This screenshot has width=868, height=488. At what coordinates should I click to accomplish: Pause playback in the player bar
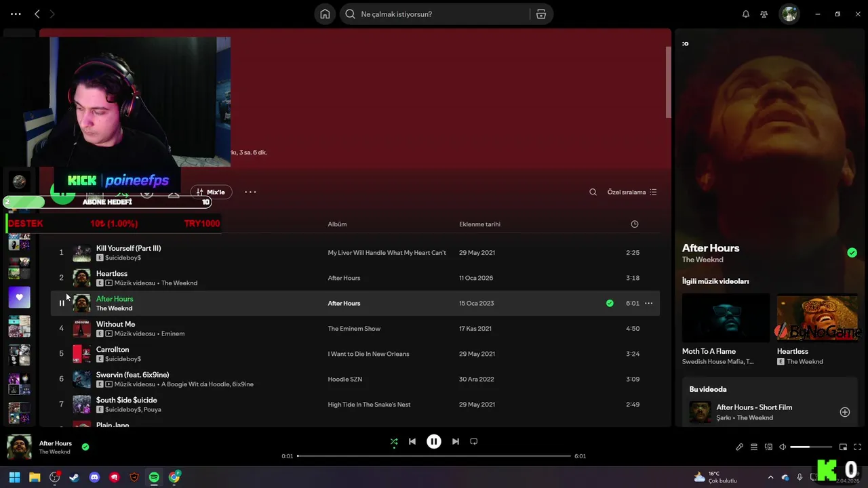click(x=434, y=441)
